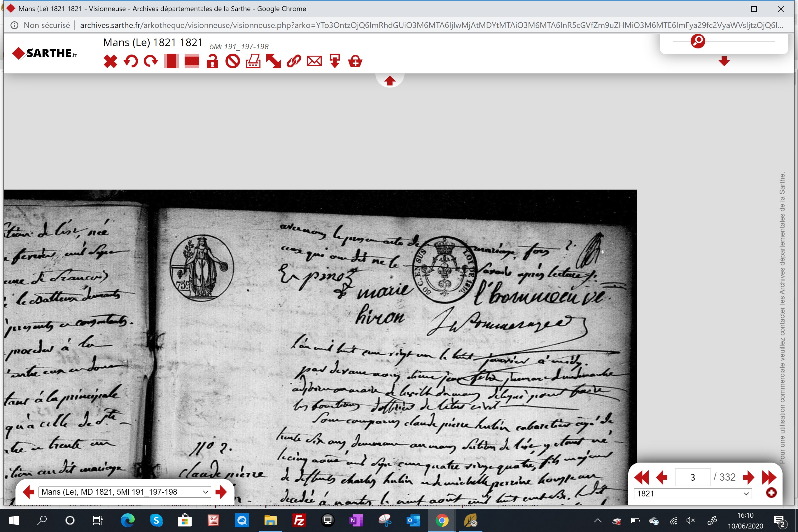Toggle the open padlock icon
This screenshot has height=532, width=798.
(212, 62)
